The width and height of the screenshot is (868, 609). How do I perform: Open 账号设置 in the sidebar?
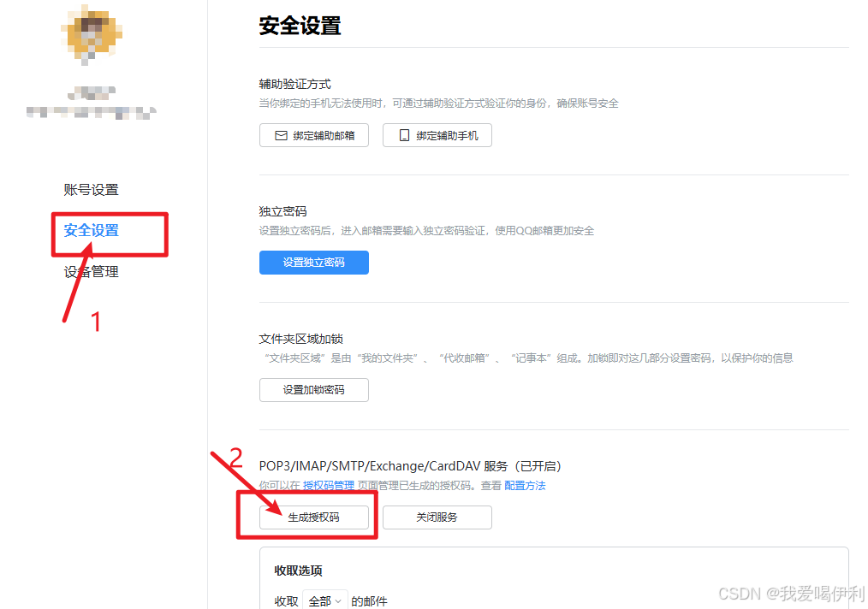click(x=91, y=190)
